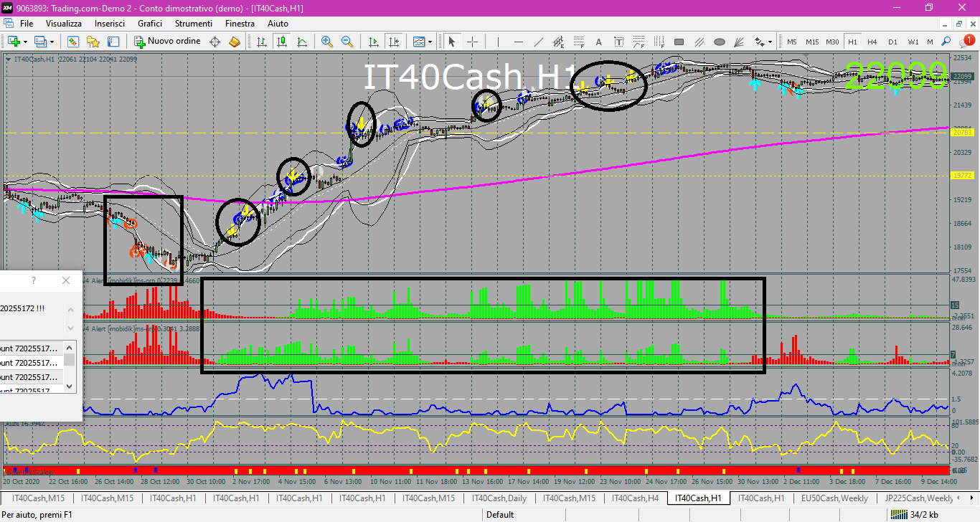Open the chart Profiles icon

39,42
